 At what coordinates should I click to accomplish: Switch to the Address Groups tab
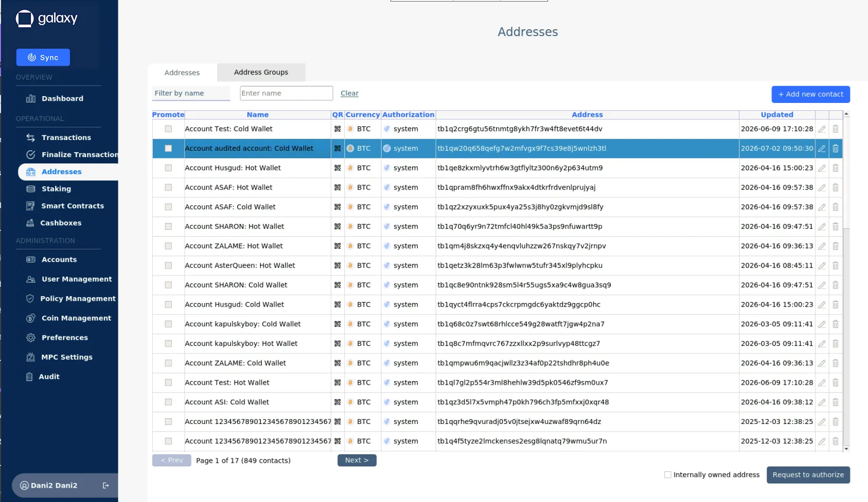[x=261, y=72]
